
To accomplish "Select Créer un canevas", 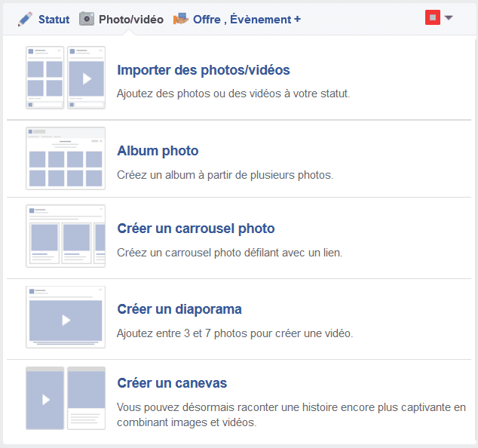I will tap(172, 383).
